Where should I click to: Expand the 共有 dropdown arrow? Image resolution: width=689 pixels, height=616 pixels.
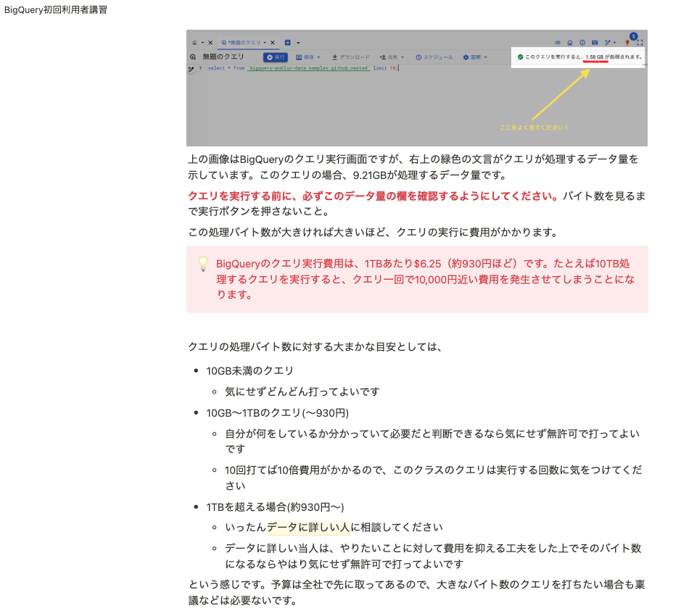coord(403,57)
